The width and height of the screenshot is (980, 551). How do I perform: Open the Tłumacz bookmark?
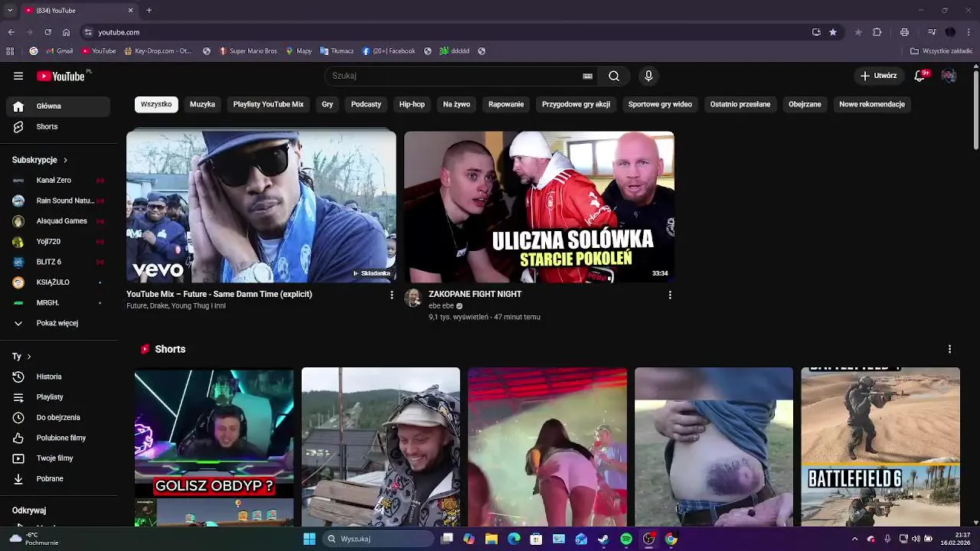[x=337, y=51]
